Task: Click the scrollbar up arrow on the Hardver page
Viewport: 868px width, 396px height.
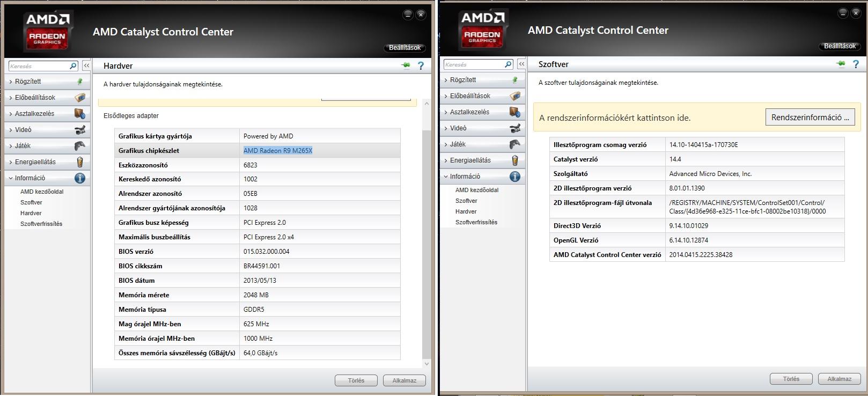Action: click(x=427, y=103)
